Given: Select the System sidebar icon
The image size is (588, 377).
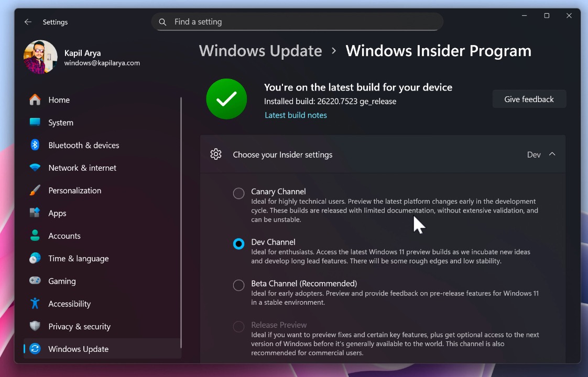Looking at the screenshot, I should click(35, 123).
